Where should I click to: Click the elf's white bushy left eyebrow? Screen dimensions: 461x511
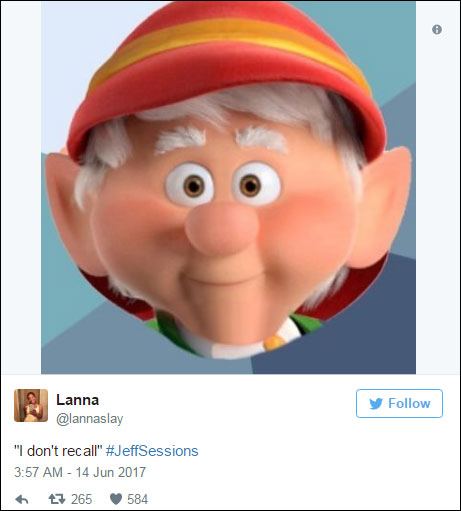coord(180,139)
